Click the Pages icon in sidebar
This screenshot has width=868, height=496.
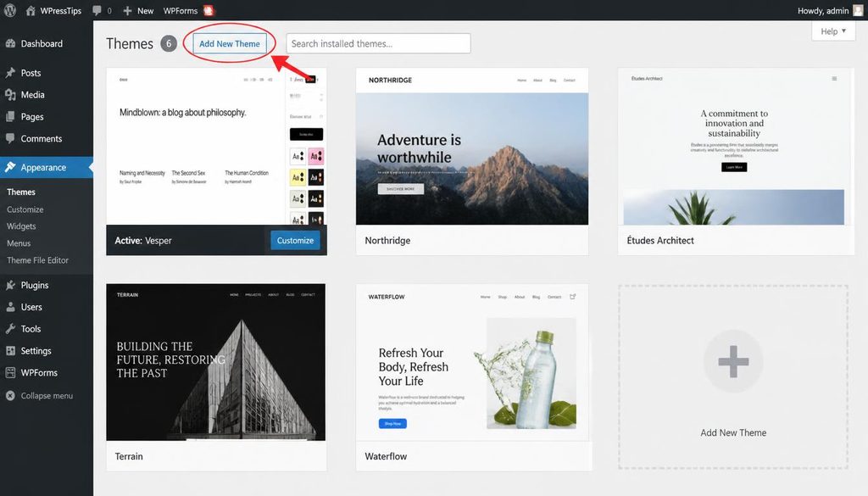point(10,117)
